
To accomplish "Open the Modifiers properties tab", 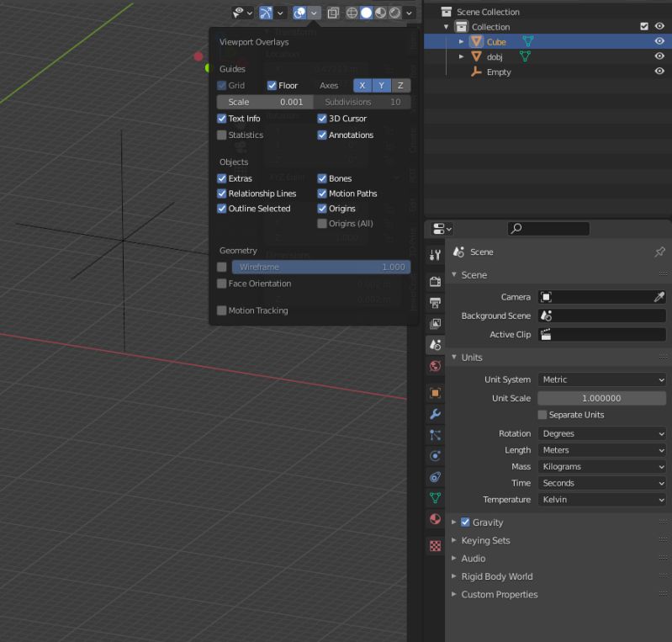I will tap(435, 414).
